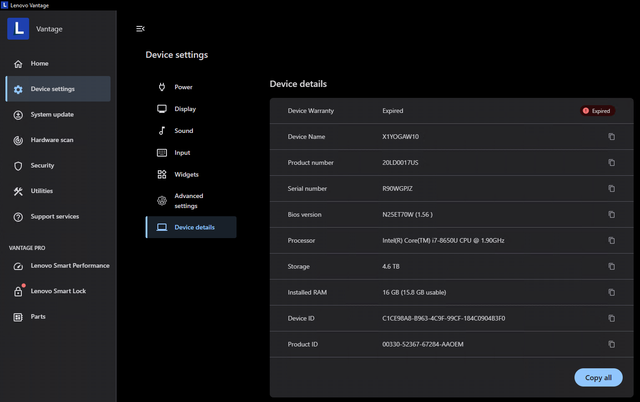Image resolution: width=640 pixels, height=402 pixels.
Task: Click the Lenovo Vantage L logo
Action: 18,29
